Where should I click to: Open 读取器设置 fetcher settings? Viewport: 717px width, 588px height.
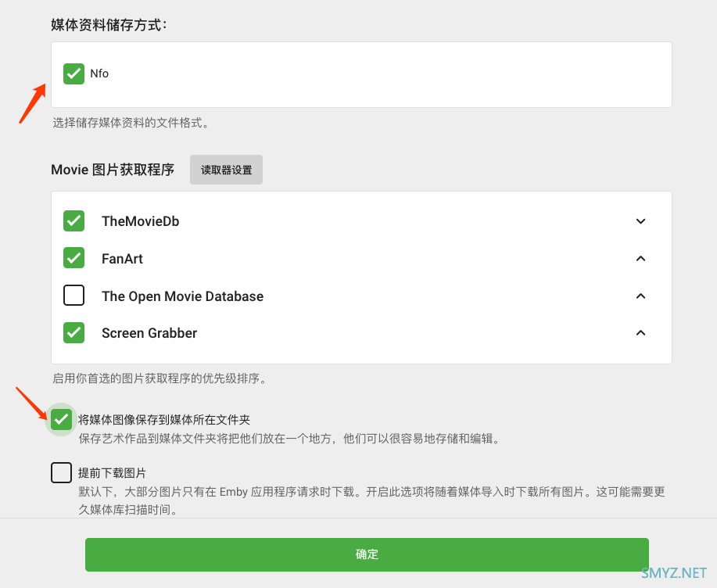click(x=226, y=170)
